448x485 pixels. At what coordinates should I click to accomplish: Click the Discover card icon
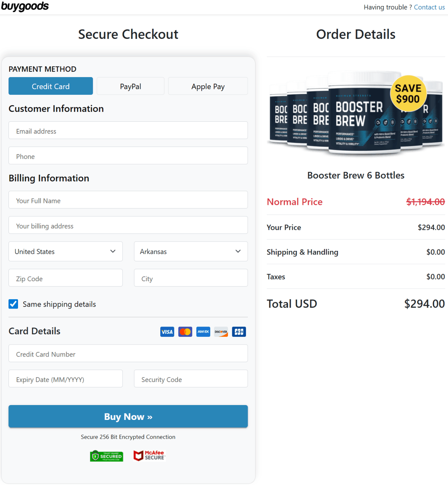click(x=221, y=331)
